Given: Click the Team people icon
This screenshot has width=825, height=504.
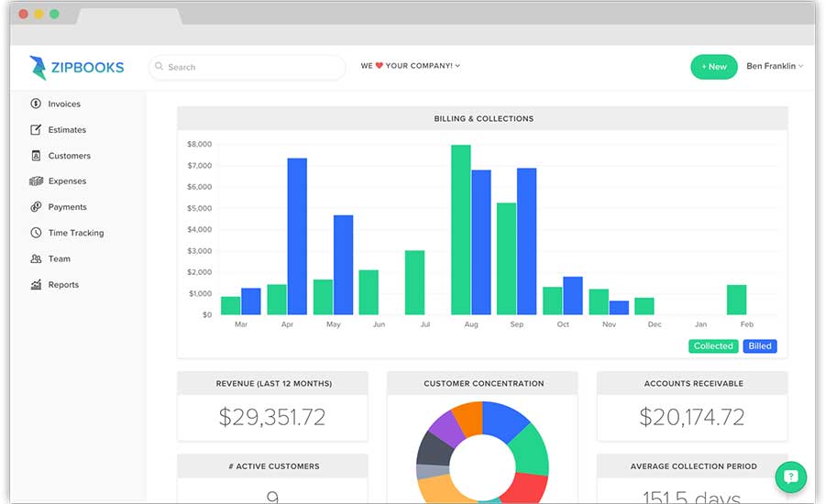Looking at the screenshot, I should (x=36, y=258).
